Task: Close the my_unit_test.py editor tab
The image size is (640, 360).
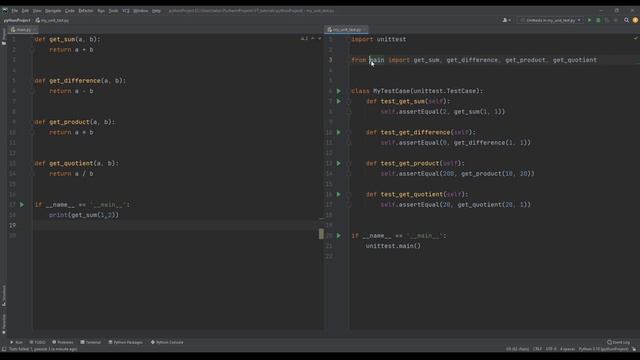Action: [365, 29]
